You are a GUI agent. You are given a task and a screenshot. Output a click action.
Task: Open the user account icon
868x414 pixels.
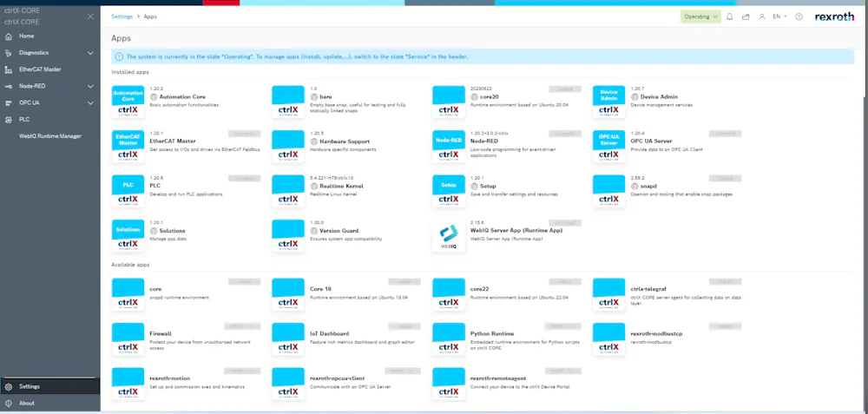pyautogui.click(x=762, y=16)
